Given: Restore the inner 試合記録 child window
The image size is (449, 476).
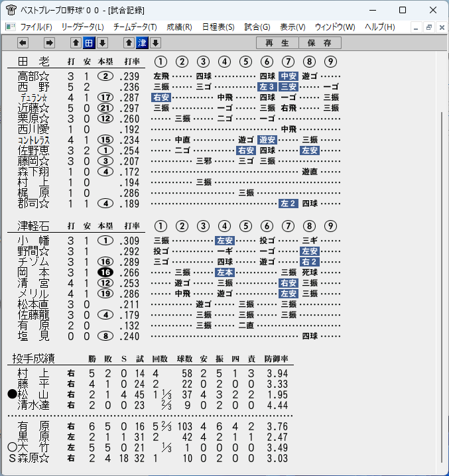Looking at the screenshot, I should coord(429,27).
